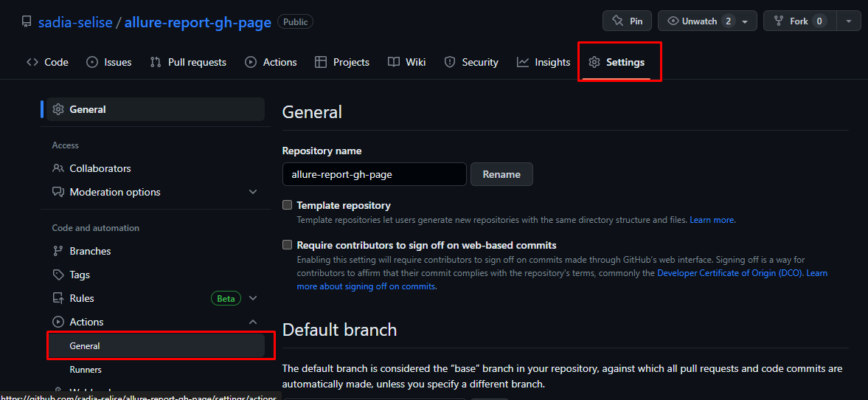The height and width of the screenshot is (400, 868).
Task: Open Moderation options in the sidebar
Action: pos(156,192)
